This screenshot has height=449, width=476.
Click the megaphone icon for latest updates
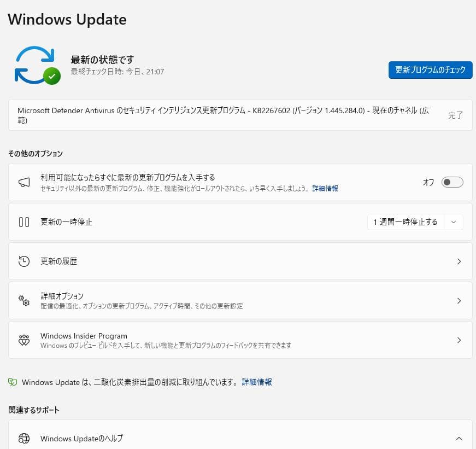(x=24, y=182)
